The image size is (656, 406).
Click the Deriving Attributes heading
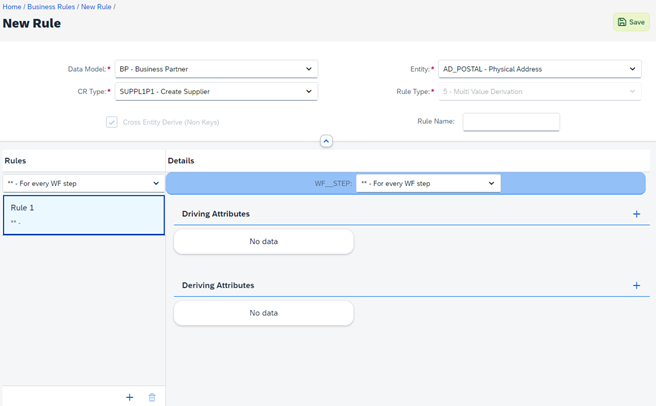pos(218,285)
